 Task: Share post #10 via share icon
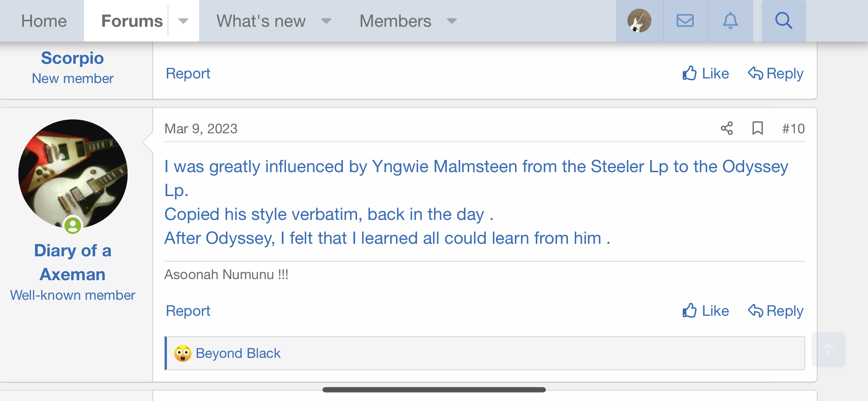727,128
